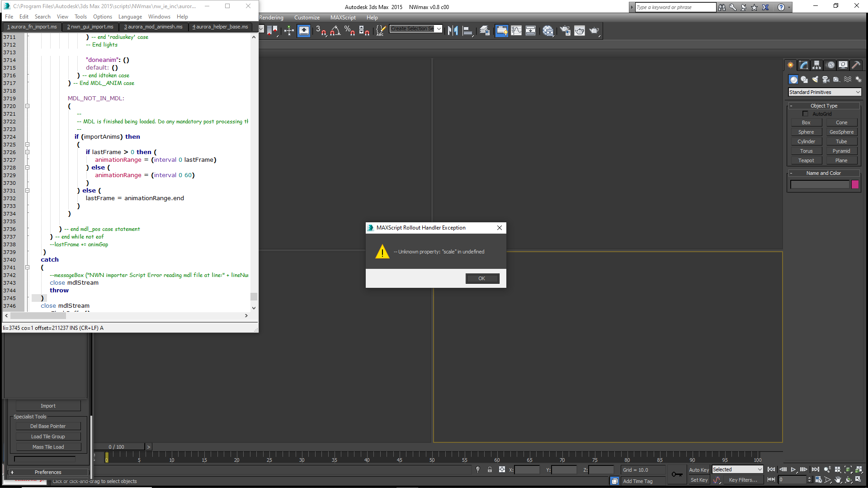
Task: Collapse the Name and Color rollout
Action: (824, 173)
